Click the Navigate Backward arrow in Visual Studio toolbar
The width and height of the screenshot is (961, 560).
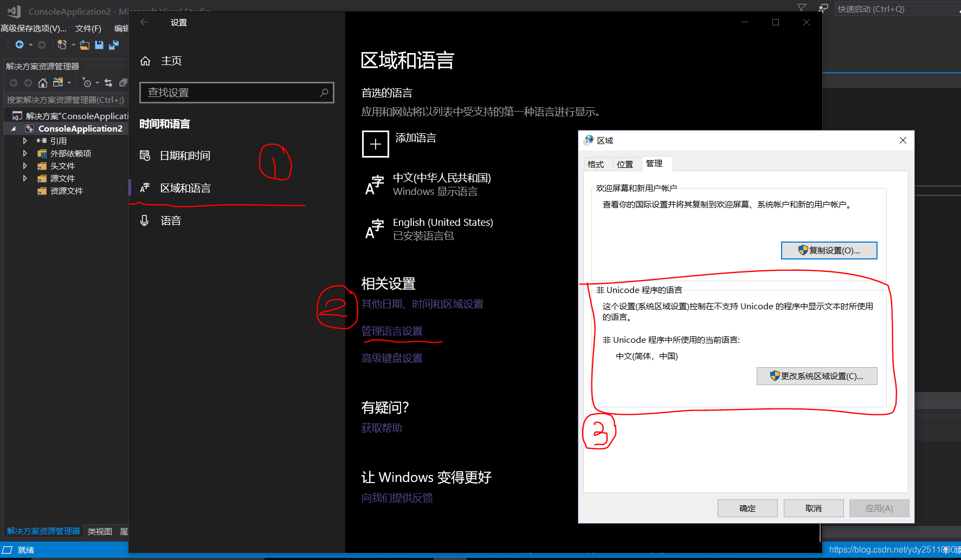pos(20,44)
